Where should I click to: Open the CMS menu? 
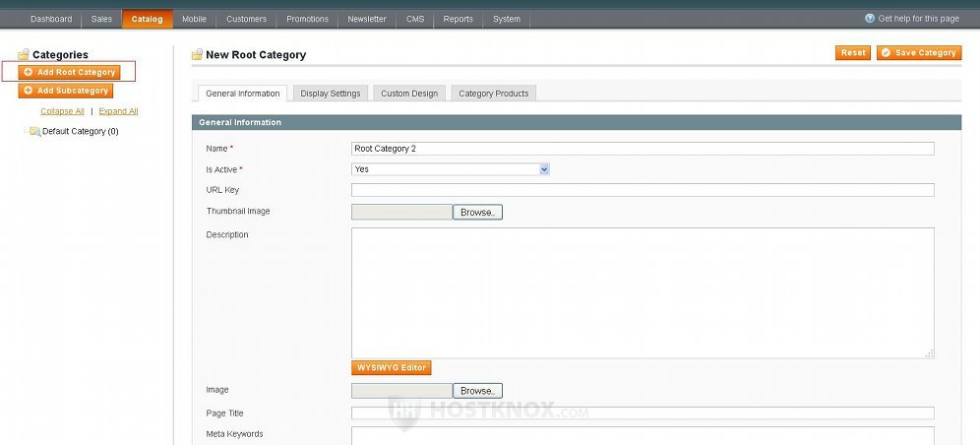415,19
